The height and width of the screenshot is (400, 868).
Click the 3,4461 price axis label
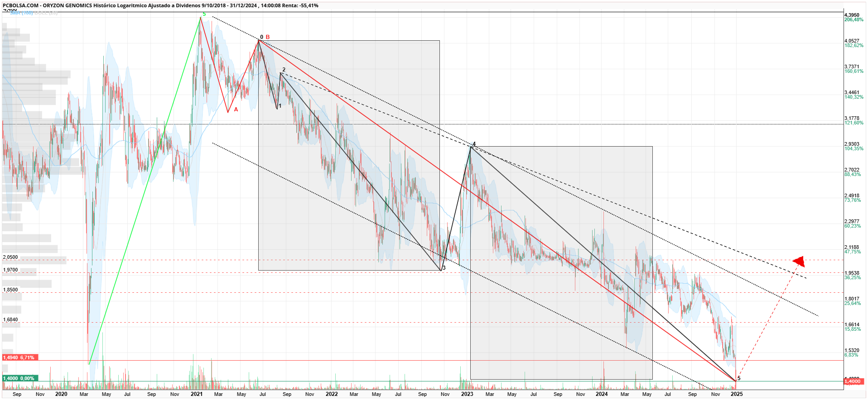click(x=852, y=92)
